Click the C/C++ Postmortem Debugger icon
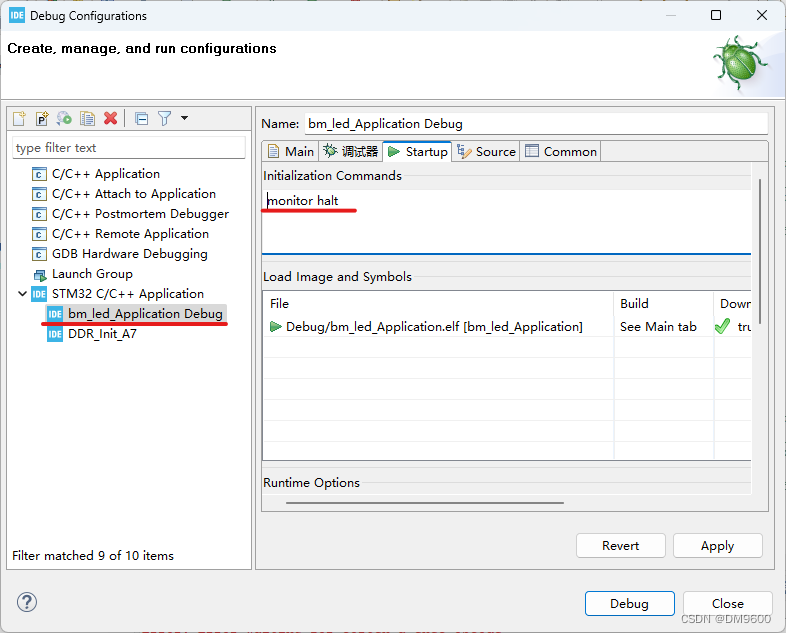The image size is (786, 633). 39,215
